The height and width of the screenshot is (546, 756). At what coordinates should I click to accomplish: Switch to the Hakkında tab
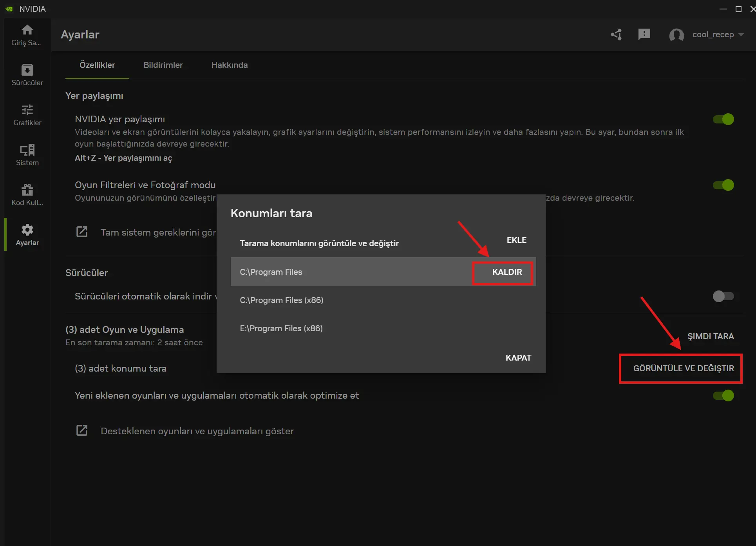(230, 65)
